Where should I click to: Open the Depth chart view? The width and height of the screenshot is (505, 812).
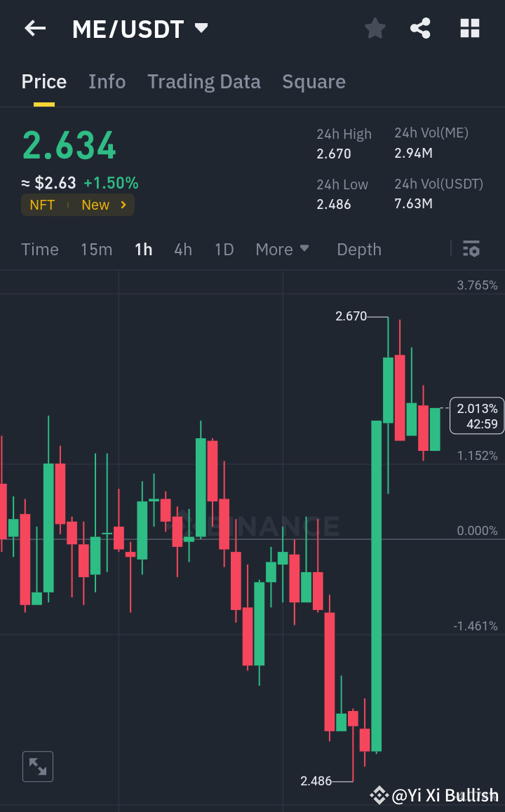click(x=358, y=249)
